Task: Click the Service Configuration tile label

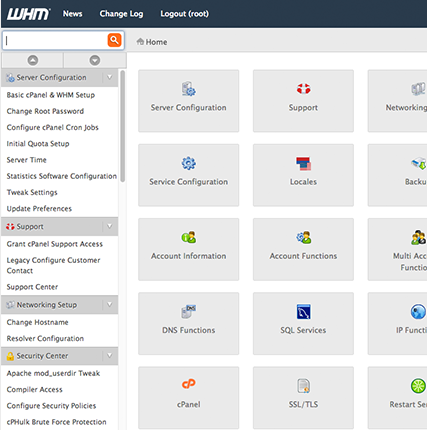Action: (x=189, y=182)
